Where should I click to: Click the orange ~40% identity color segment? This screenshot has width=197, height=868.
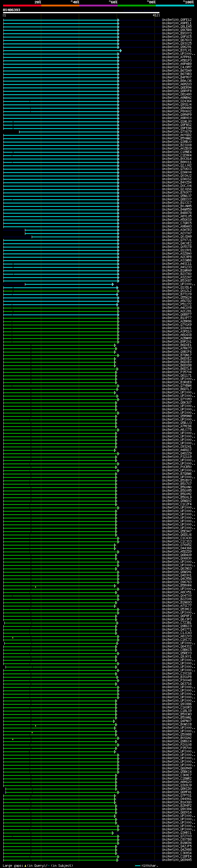point(60,6)
